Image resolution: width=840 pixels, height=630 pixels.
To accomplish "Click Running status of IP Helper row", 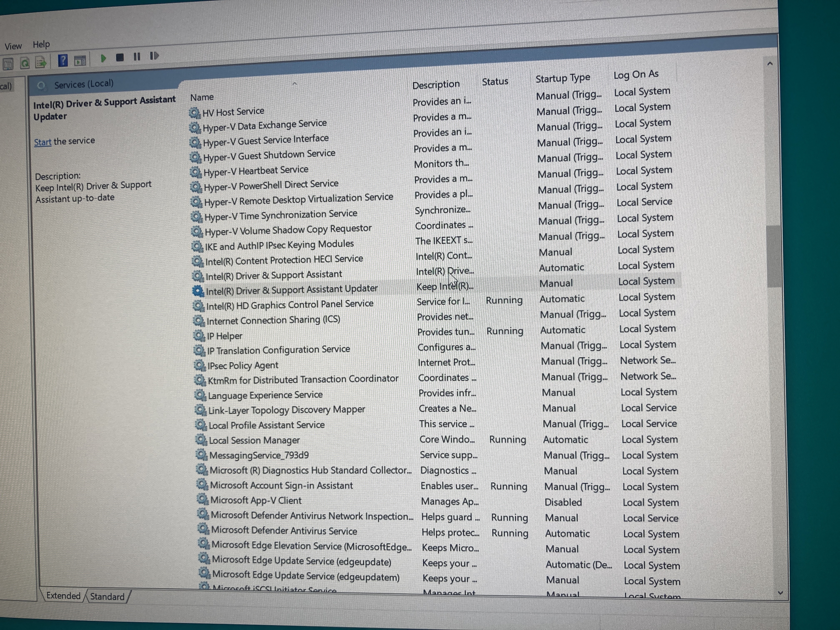I will [x=505, y=331].
